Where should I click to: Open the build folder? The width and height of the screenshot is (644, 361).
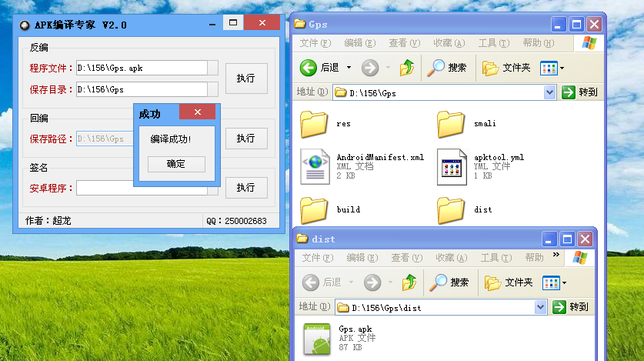[x=314, y=209]
